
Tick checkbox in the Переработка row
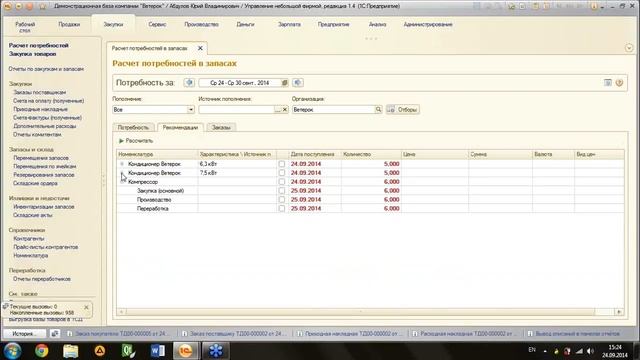(282, 208)
